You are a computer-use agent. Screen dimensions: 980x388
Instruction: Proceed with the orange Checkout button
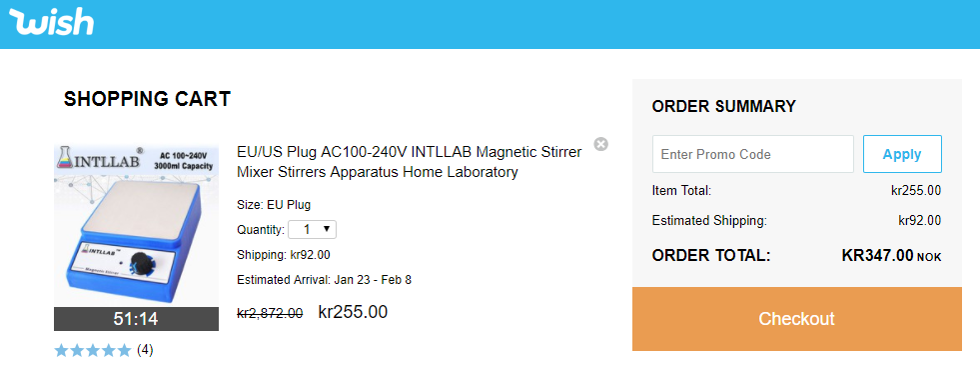pyautogui.click(x=797, y=319)
